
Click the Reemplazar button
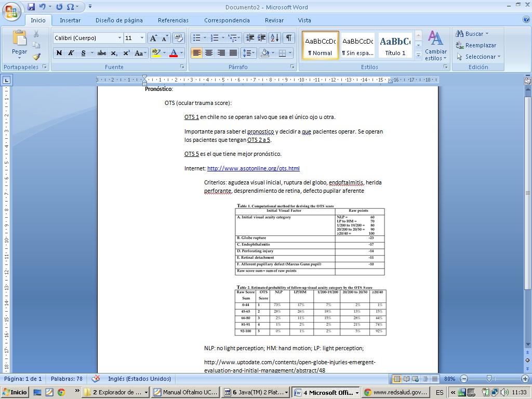[x=476, y=45]
